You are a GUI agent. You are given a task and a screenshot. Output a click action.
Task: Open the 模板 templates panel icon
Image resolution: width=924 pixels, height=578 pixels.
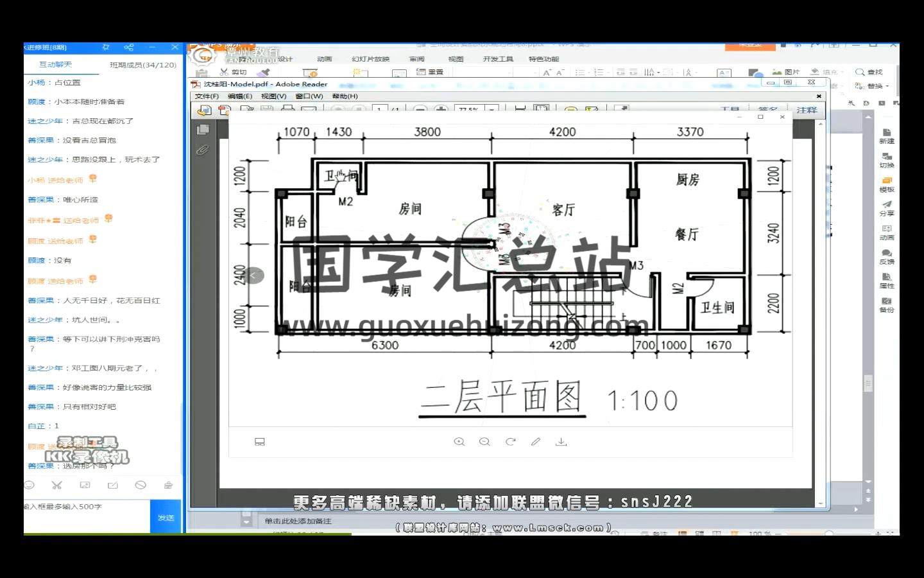(887, 184)
